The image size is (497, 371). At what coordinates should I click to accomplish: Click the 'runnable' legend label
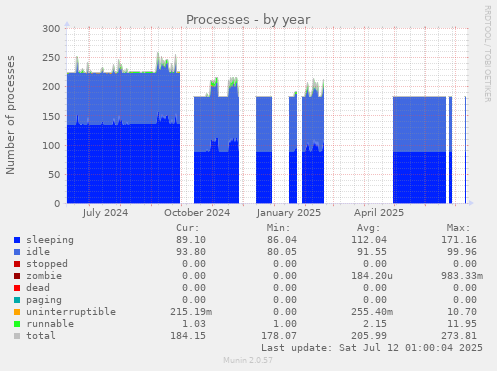pos(50,324)
